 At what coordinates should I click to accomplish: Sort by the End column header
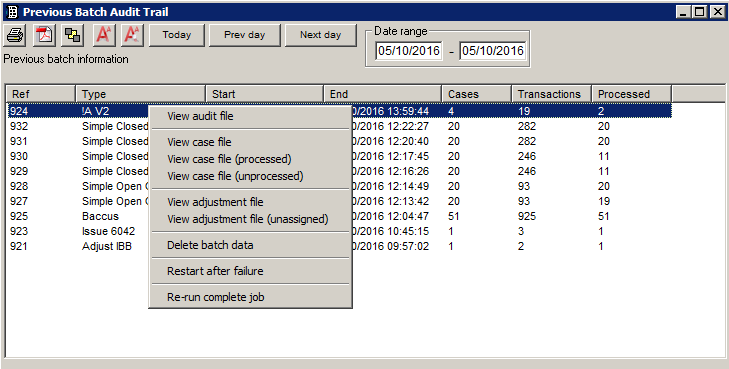point(383,94)
